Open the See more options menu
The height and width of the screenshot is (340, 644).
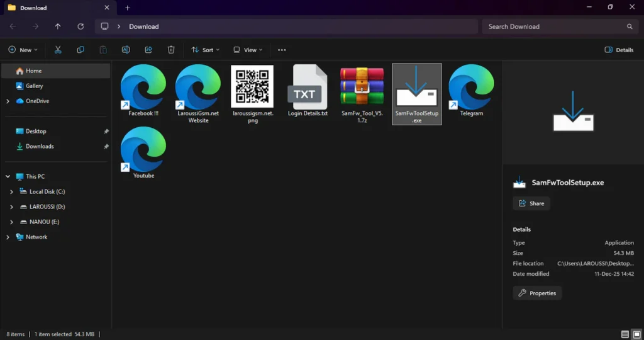[x=282, y=50]
